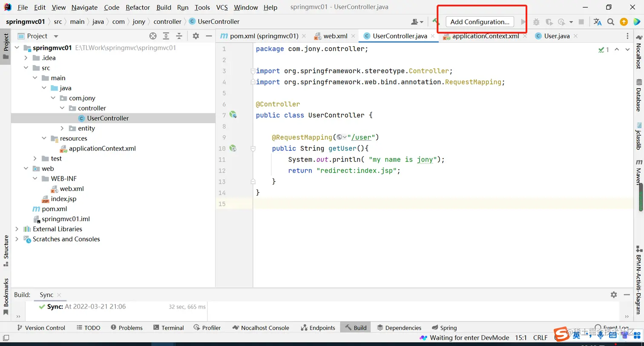Open Search Everywhere magnifier icon
644x346 pixels.
(611, 22)
